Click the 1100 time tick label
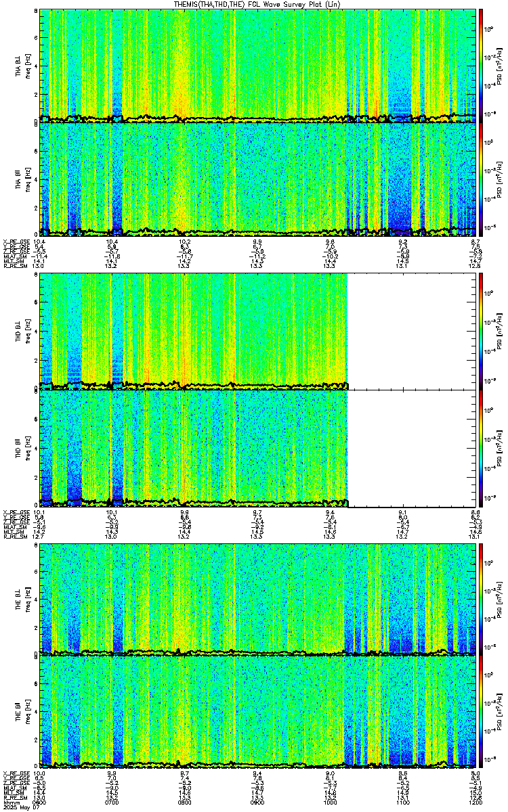Image resolution: width=508 pixels, height=812 pixels. pos(403,802)
